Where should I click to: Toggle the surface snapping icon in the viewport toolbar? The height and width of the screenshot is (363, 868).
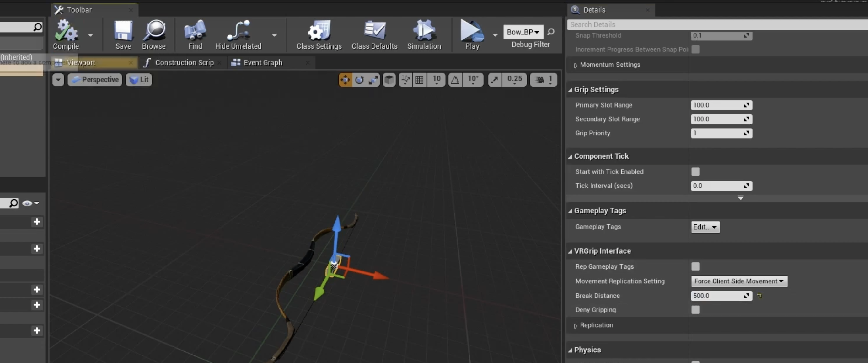click(405, 80)
